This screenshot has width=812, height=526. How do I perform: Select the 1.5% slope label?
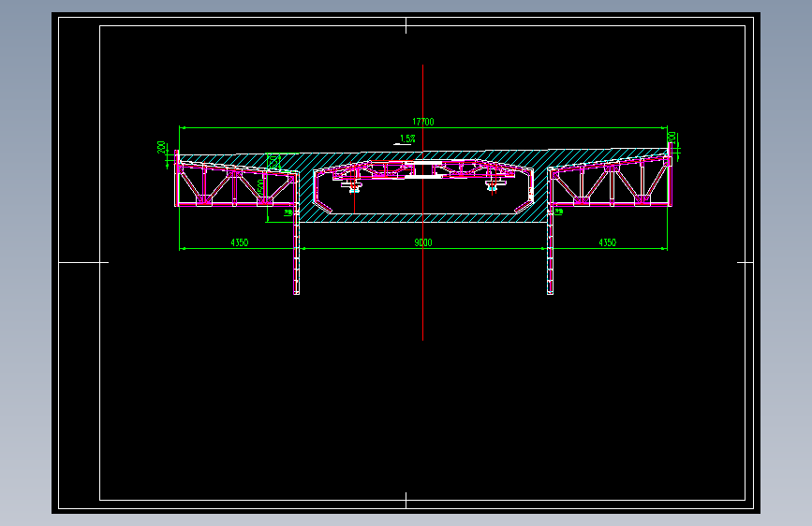click(407, 139)
